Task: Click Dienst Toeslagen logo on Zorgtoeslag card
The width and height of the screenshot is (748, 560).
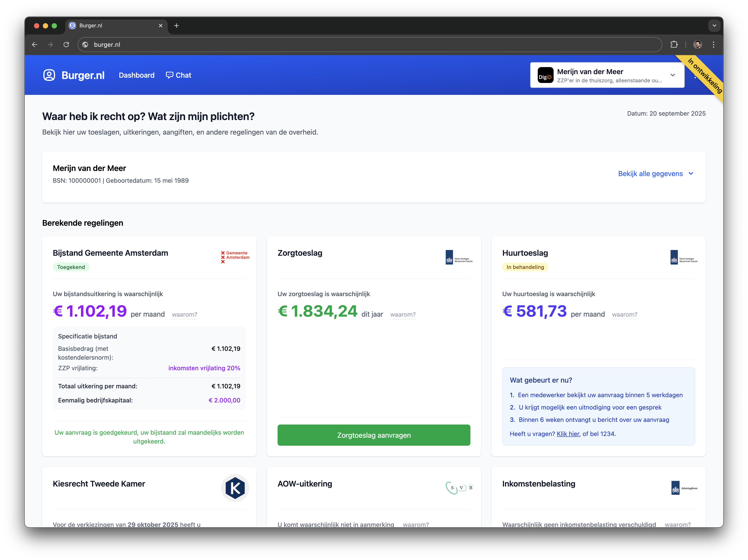Action: point(459,257)
